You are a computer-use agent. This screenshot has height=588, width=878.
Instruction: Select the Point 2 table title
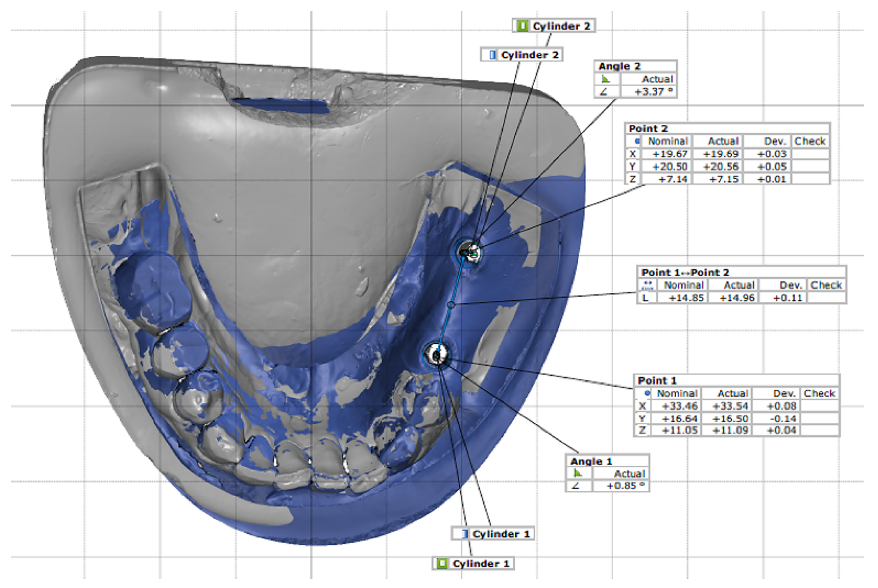pos(648,129)
